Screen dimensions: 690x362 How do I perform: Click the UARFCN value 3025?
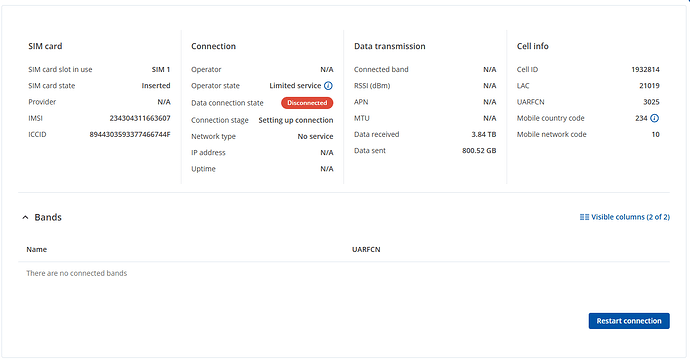click(x=651, y=102)
